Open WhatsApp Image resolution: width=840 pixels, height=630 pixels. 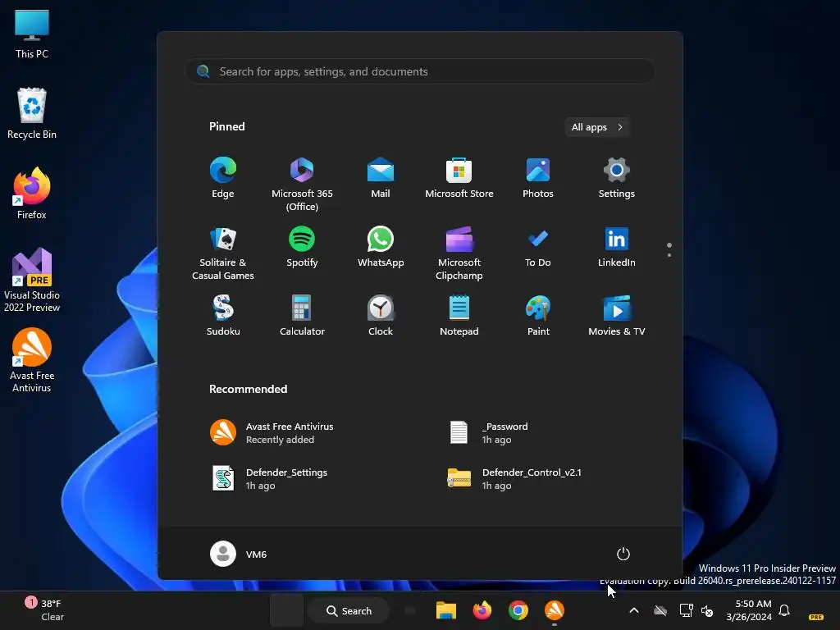tap(381, 247)
